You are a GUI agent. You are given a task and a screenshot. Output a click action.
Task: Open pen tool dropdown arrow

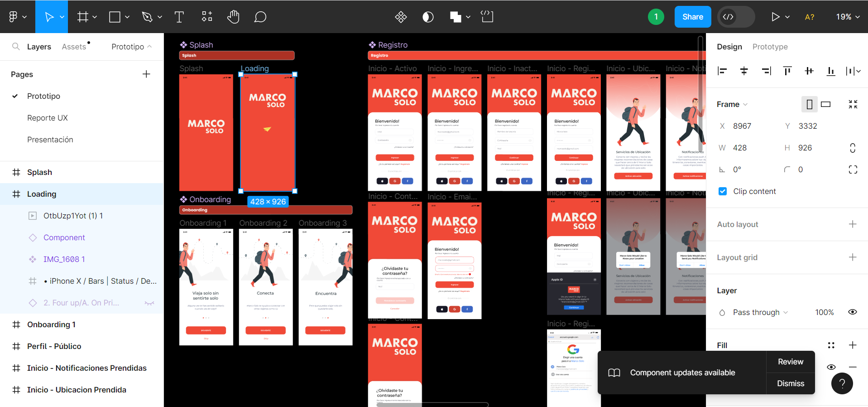159,17
